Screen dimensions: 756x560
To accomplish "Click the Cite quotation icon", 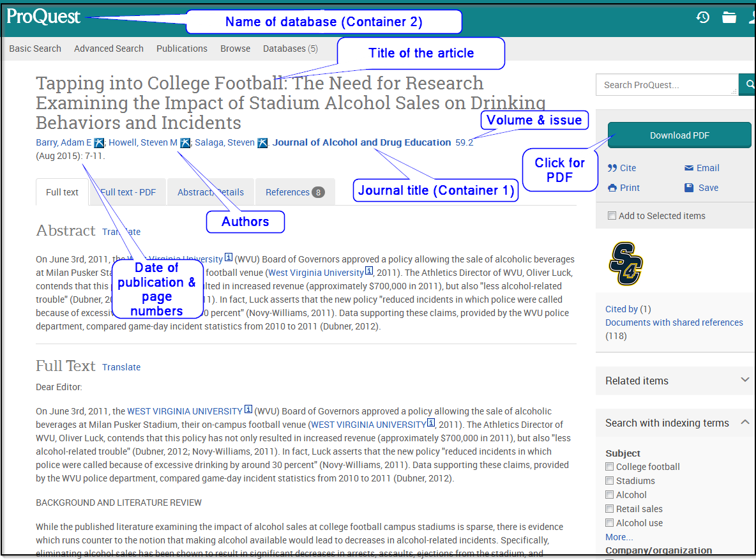I will pos(612,168).
